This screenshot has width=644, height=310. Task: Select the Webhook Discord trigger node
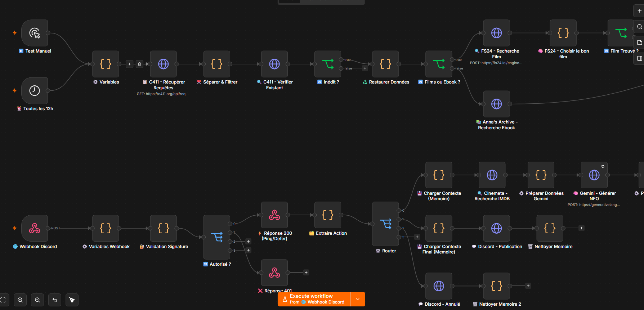click(35, 228)
